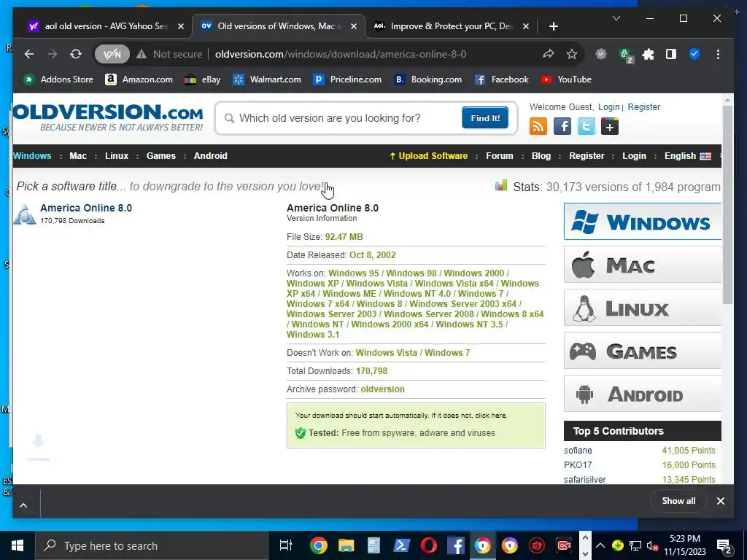Click taskbar Type here to search box
747x560 pixels.
point(152,545)
